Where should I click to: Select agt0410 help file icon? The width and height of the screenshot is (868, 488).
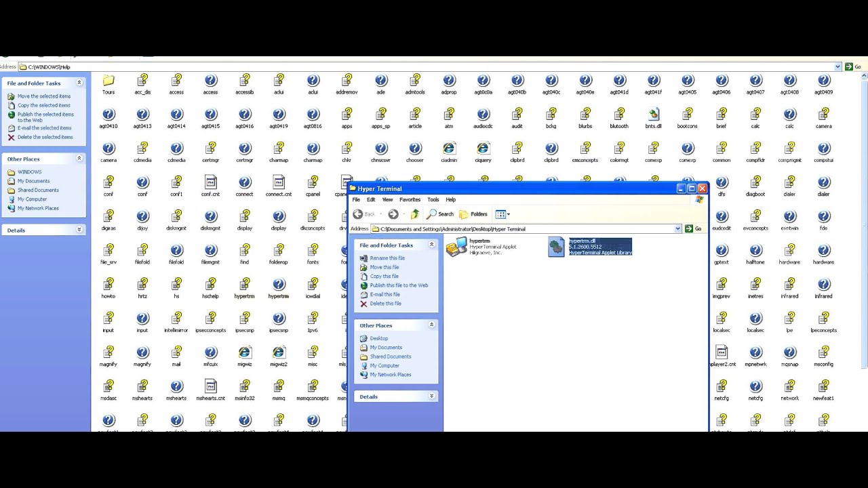(108, 115)
